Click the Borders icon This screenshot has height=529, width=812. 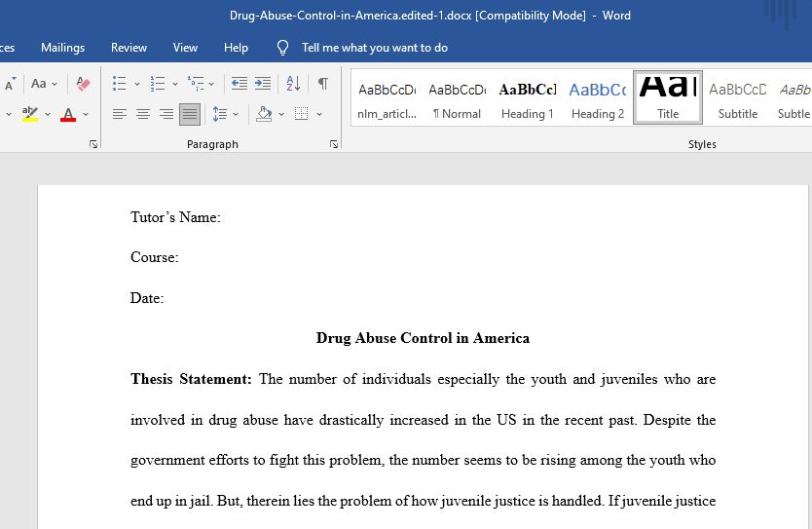[x=302, y=114]
